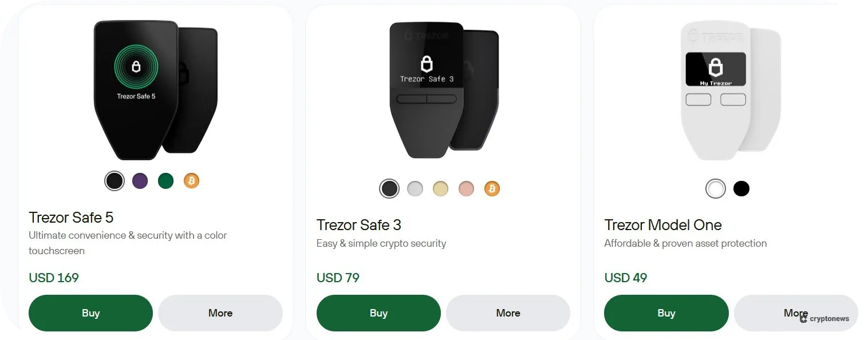868x340 pixels.
Task: Open More details for Trezor Safe 5
Action: 220,313
